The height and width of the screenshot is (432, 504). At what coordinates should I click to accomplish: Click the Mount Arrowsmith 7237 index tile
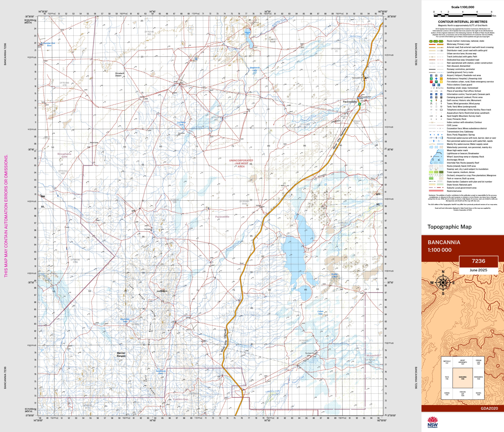[x=463, y=362]
